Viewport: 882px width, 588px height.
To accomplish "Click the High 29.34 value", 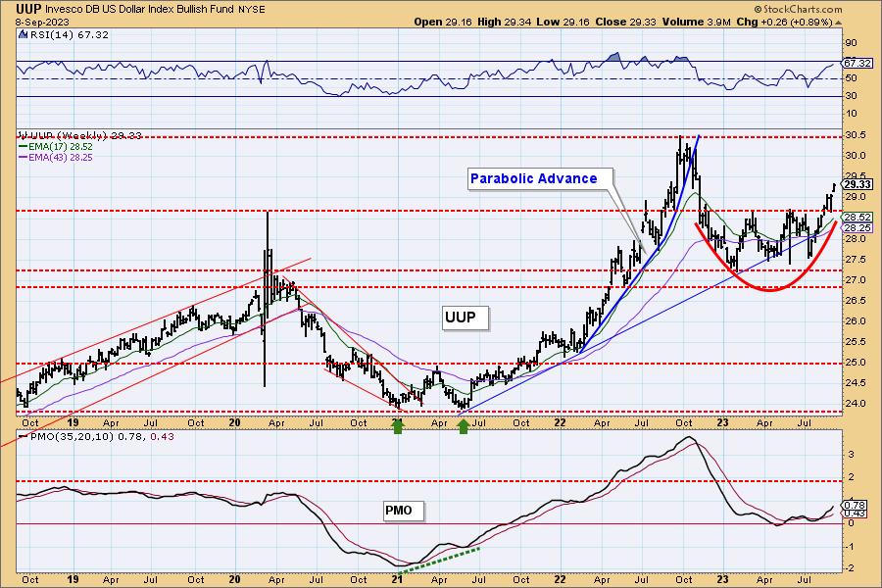I will pyautogui.click(x=504, y=22).
